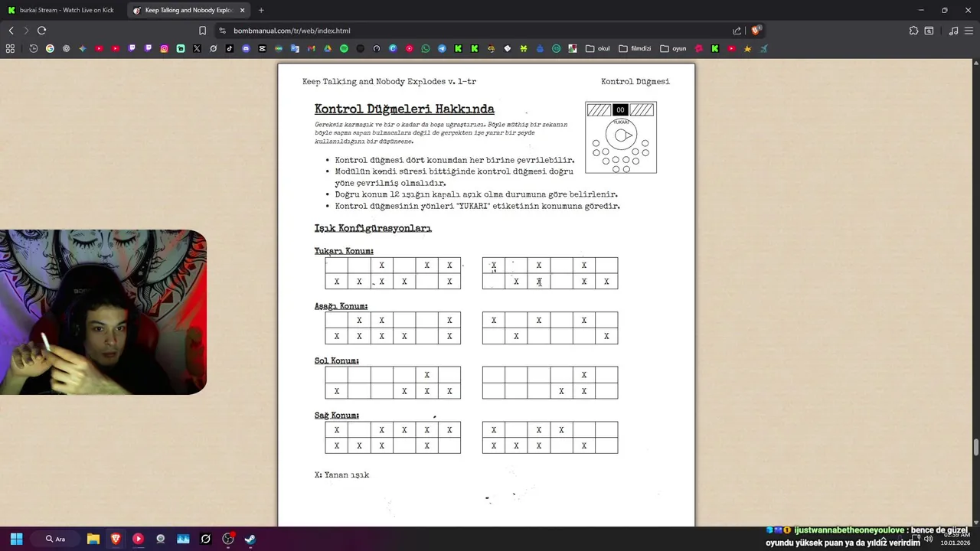Open the red play-button app in the taskbar
The image size is (980, 551).
pyautogui.click(x=138, y=539)
